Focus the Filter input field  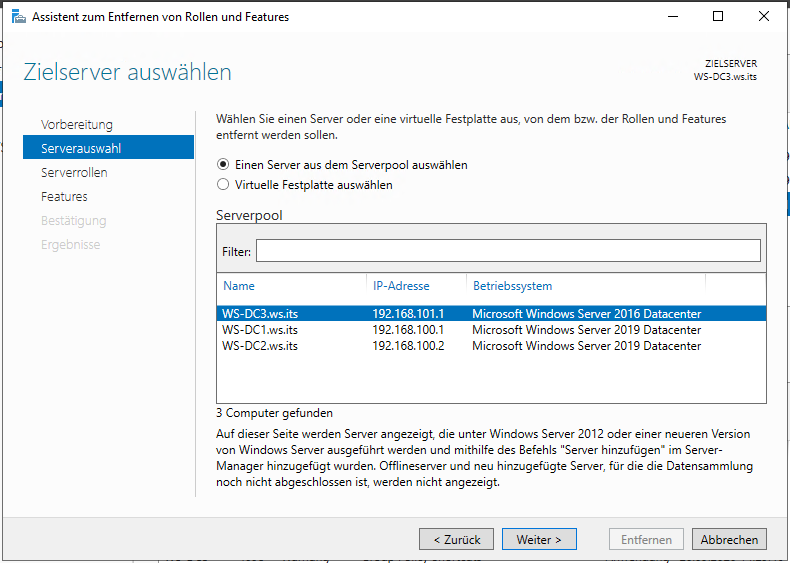pos(508,251)
